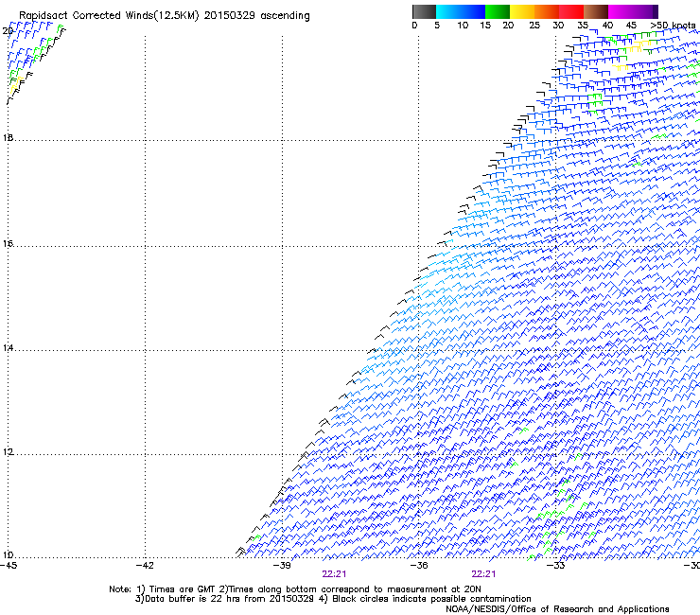Screen dimensions: 700x615
Task: Pick the magenta 40-45 knots legend segment
Action: click(621, 11)
